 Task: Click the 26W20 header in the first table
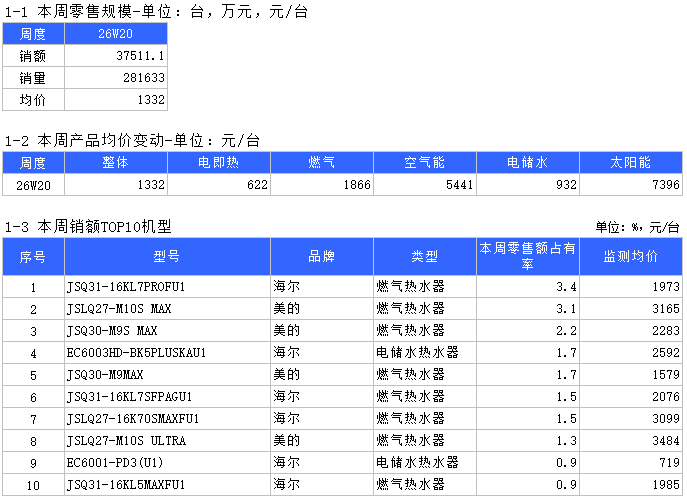pyautogui.click(x=116, y=34)
